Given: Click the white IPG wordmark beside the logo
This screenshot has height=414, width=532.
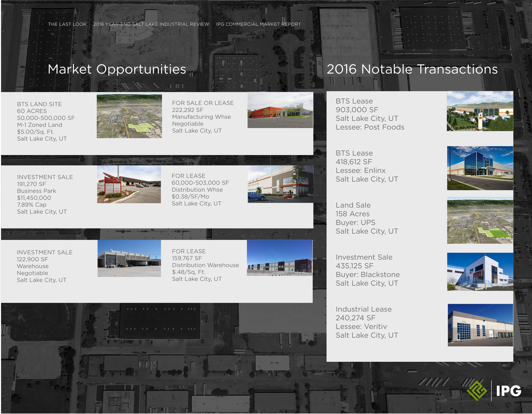Looking at the screenshot, I should pos(509,391).
